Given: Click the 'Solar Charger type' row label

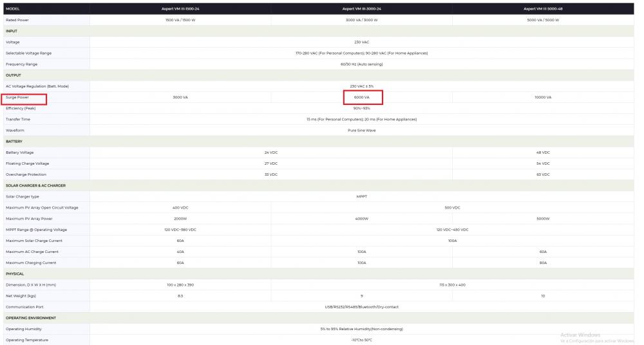Looking at the screenshot, I should point(22,196).
